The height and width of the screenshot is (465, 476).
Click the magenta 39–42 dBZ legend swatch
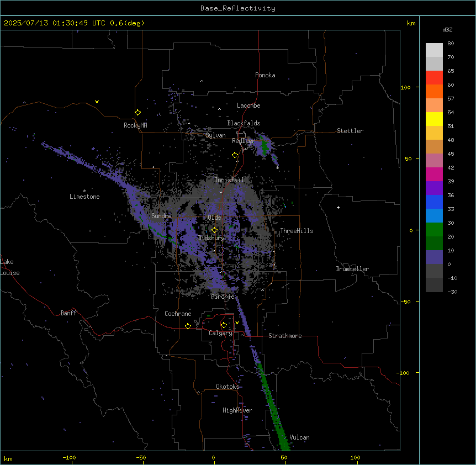pos(434,174)
